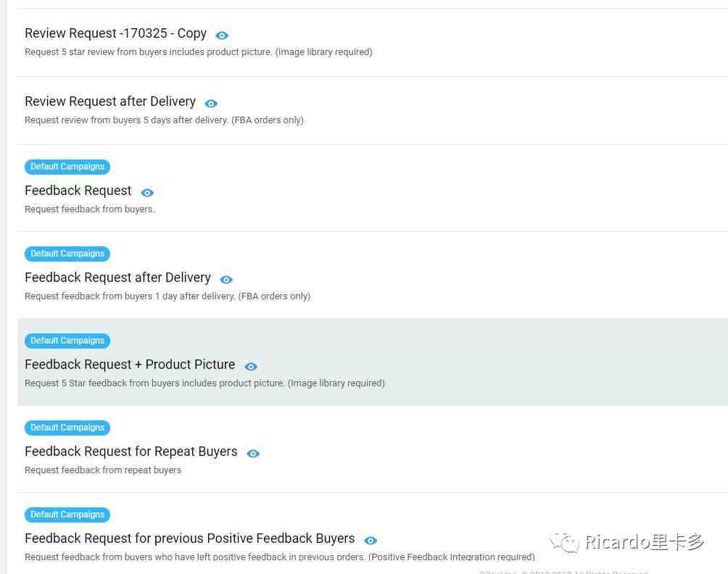Choose Feedback Request + Product Picture campaign
This screenshot has height=574, width=728.
(130, 365)
